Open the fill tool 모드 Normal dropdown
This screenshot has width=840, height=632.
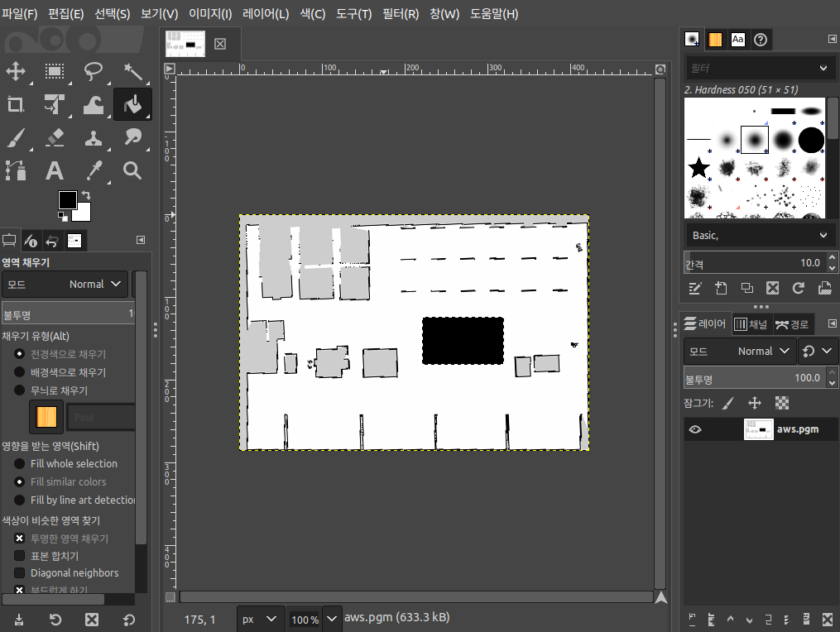(x=65, y=285)
